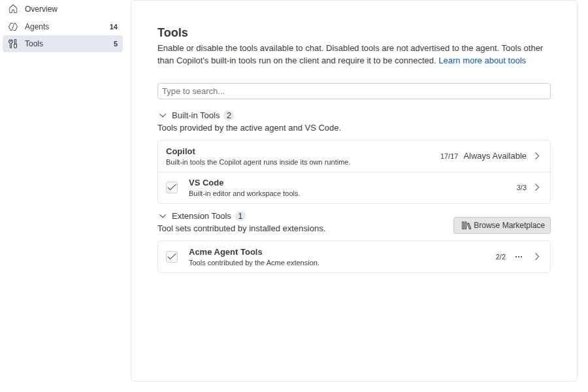Click the Tools page heading
The width and height of the screenshot is (588, 392).
[x=172, y=33]
